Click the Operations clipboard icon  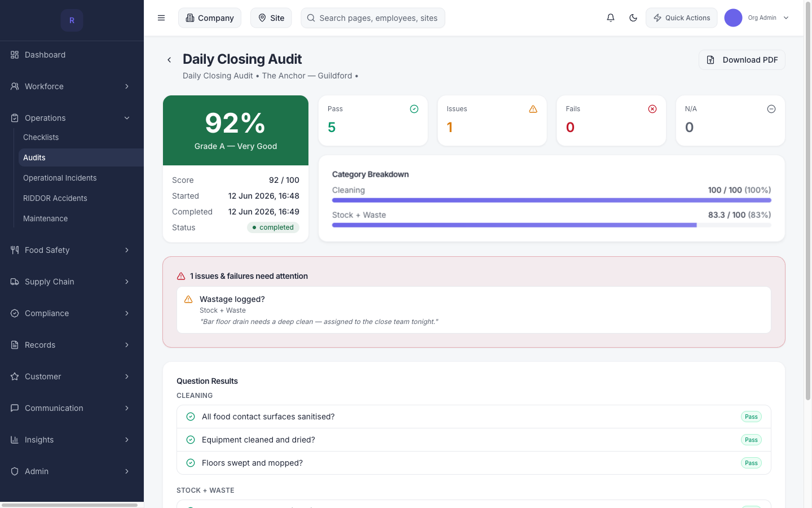[x=15, y=118]
